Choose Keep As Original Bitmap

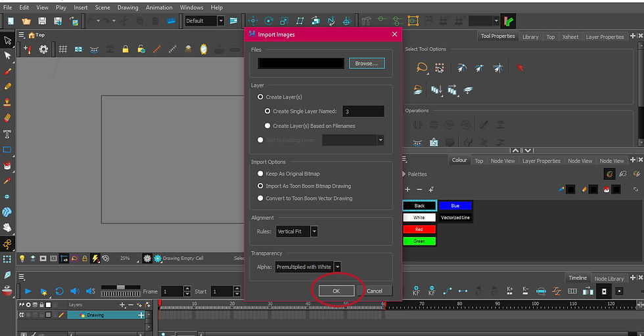pos(260,174)
